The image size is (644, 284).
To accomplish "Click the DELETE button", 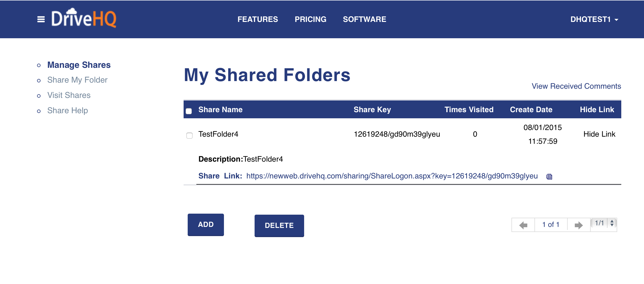I will pos(279,226).
